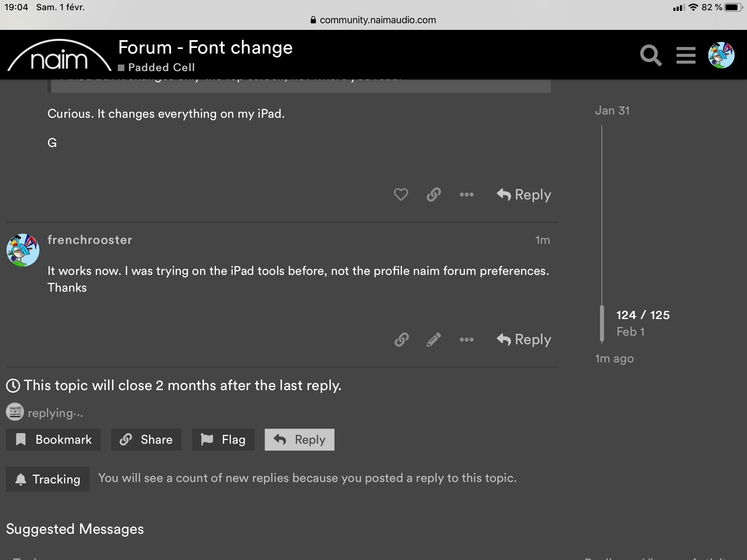Copy link to frenchrooster's post
747x560 pixels.
tap(401, 339)
